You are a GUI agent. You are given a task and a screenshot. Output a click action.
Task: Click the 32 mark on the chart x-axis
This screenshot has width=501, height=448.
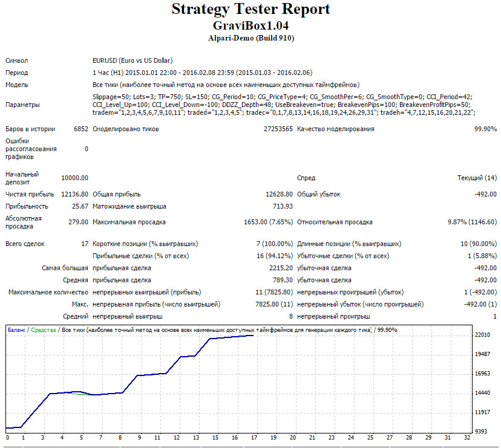(467, 438)
